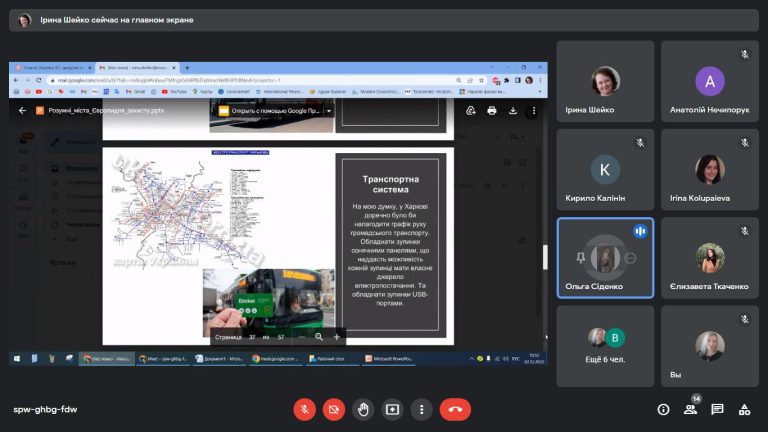The image size is (768, 432).
Task: Zoom in the slide preview
Action: click(336, 337)
